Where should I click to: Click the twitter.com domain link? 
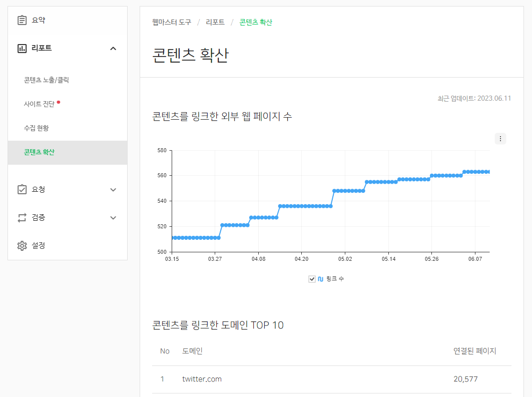[x=202, y=379]
